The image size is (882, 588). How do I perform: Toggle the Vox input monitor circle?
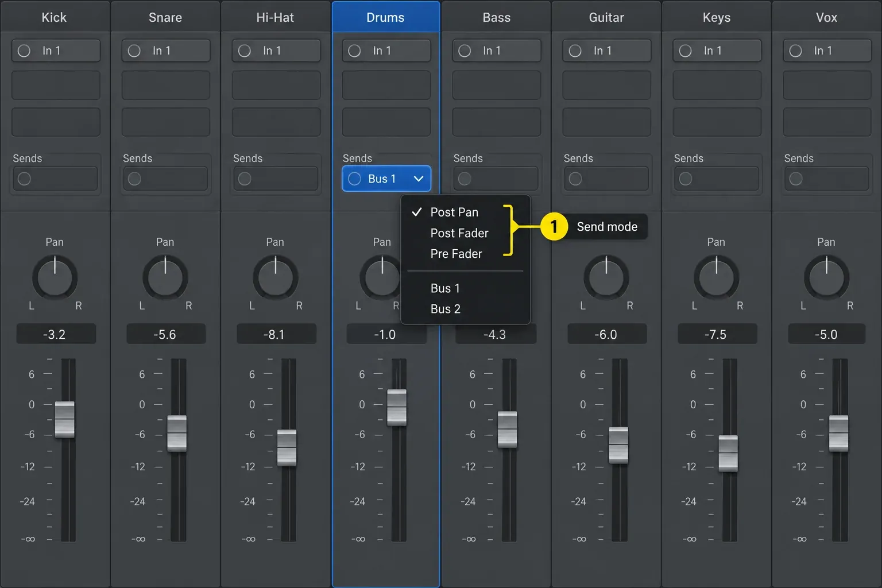[796, 51]
